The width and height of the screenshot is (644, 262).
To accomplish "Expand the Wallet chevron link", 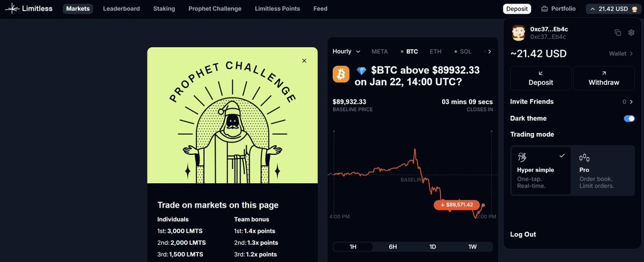I will (x=621, y=54).
